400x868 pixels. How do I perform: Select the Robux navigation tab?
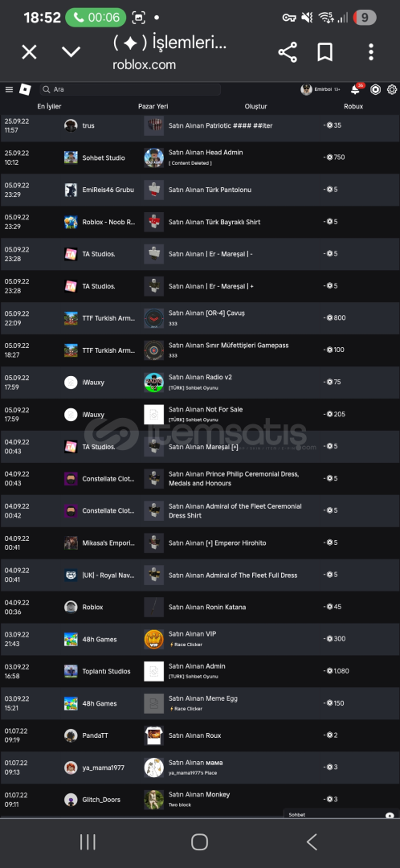click(353, 106)
